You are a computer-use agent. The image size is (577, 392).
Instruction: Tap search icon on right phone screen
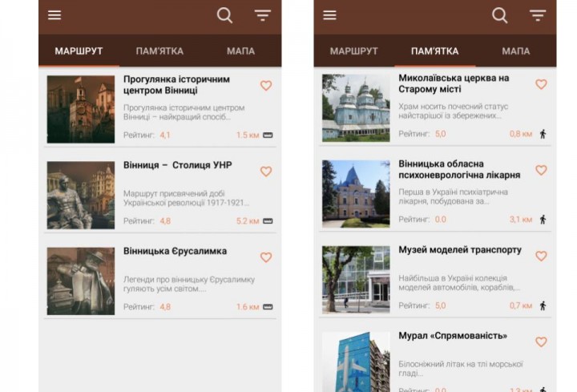[500, 15]
